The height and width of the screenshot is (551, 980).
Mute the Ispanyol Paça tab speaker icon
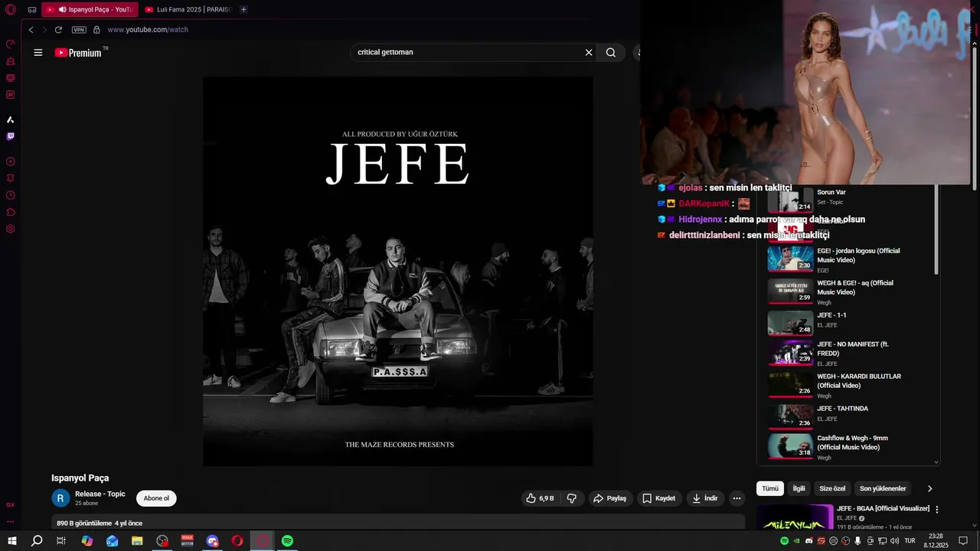(62, 9)
